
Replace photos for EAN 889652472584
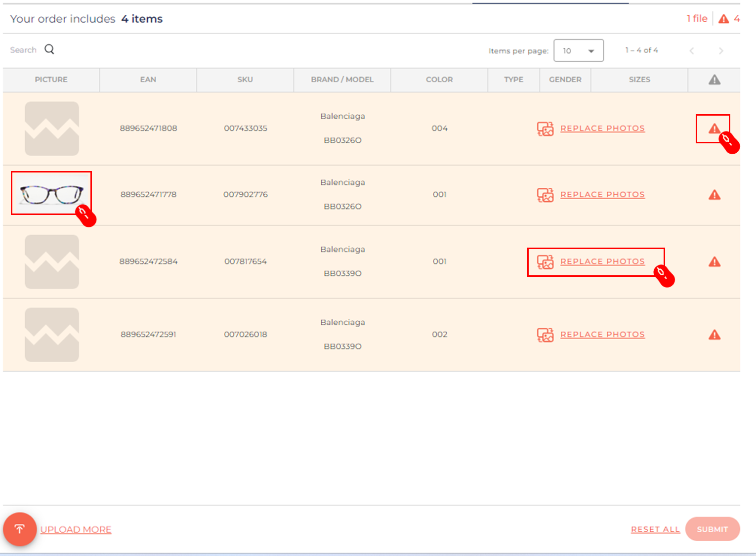[x=602, y=261]
